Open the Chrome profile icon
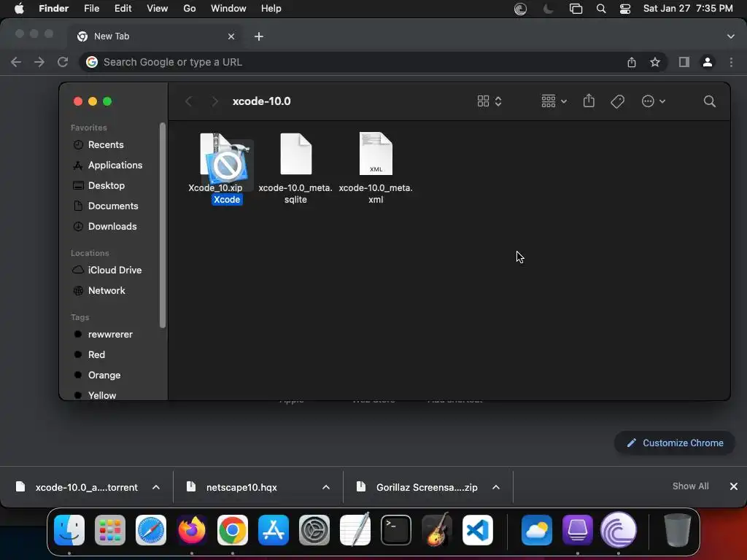 click(708, 62)
